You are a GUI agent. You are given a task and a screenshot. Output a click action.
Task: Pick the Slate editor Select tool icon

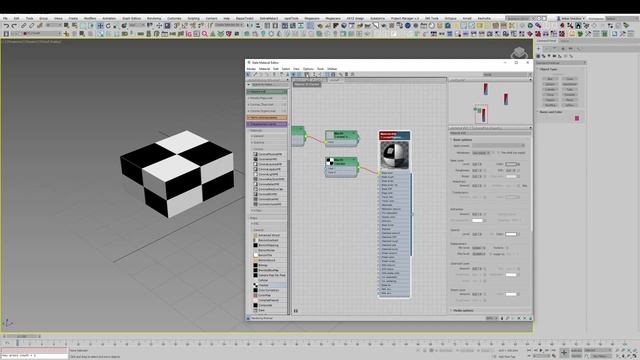[x=249, y=75]
